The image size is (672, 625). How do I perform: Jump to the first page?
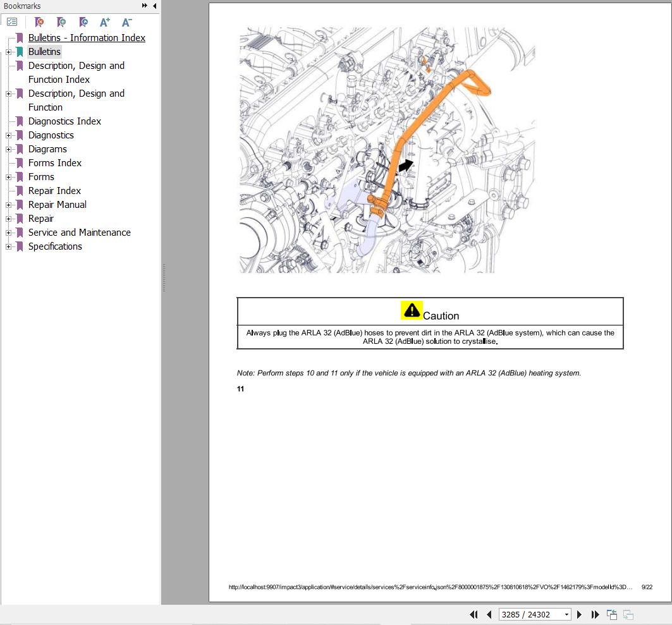point(473,614)
